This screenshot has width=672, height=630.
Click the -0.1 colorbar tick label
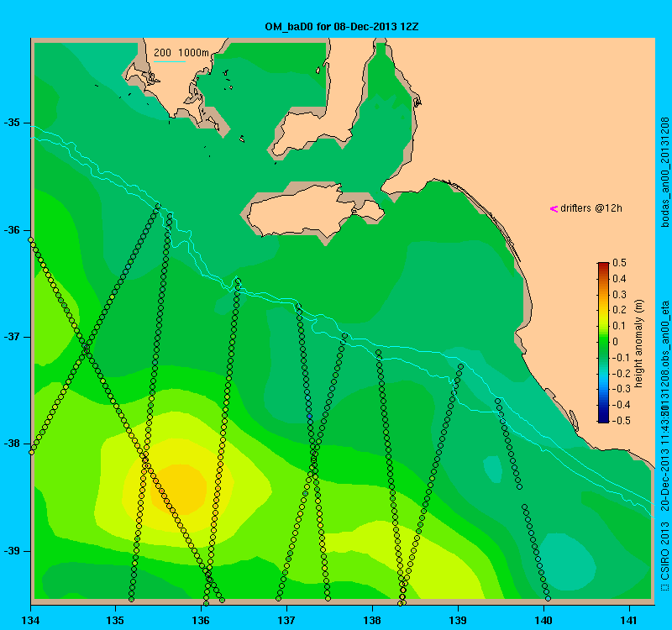point(620,358)
